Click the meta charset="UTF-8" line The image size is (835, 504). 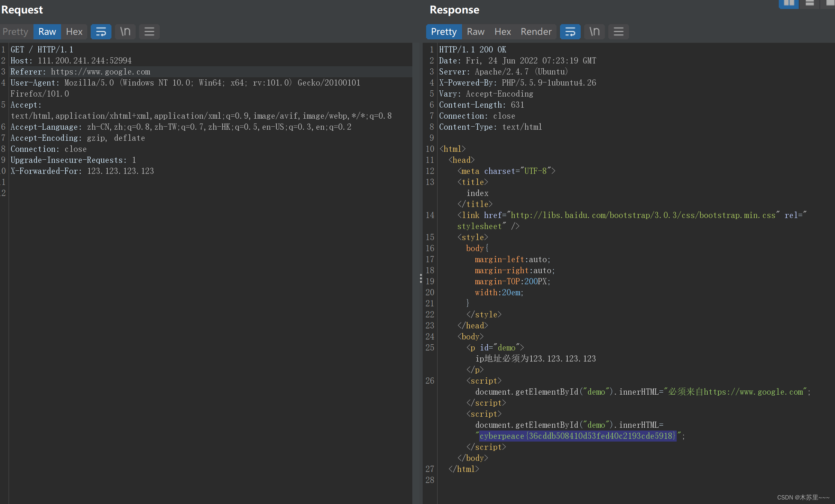coord(506,171)
